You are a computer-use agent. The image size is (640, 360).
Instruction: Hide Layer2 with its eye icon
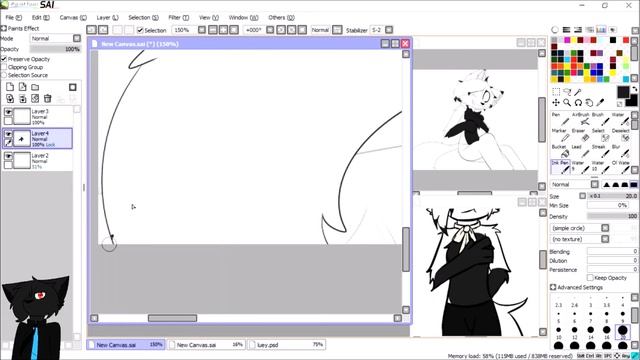(x=8, y=156)
